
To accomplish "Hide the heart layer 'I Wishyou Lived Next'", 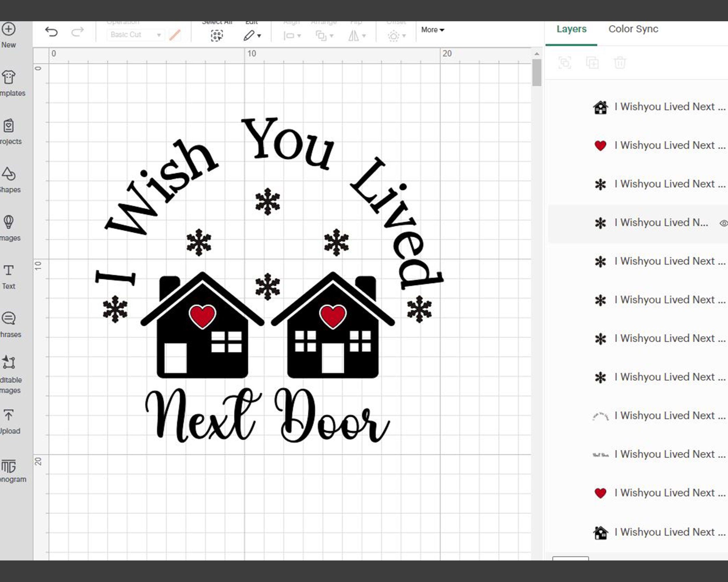I will [x=601, y=145].
